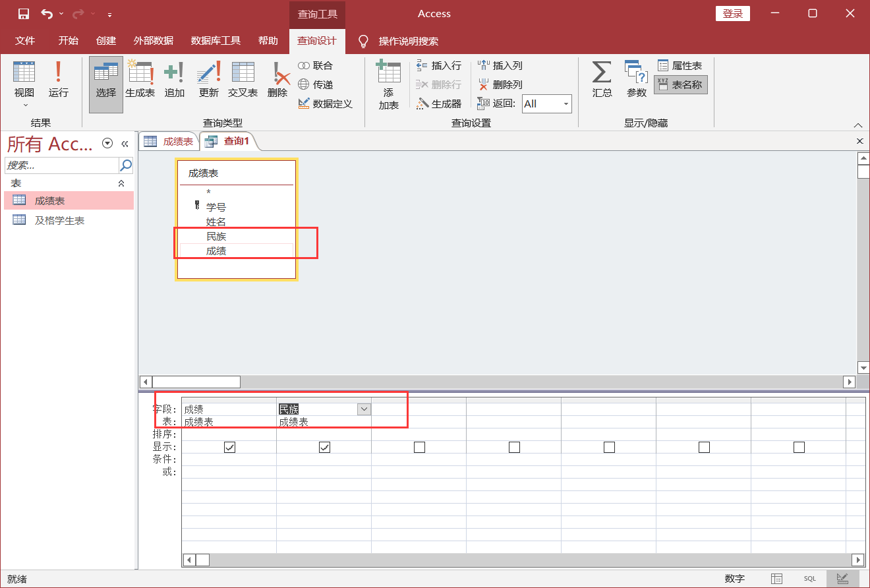Open Undo history dropdown arrow
Screen dimensions: 870x588
pyautogui.click(x=61, y=14)
